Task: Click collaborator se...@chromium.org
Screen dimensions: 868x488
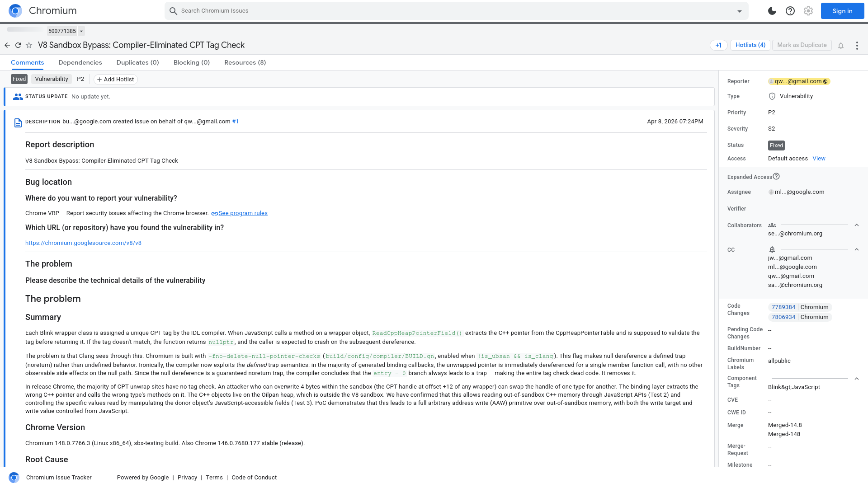Action: tap(795, 234)
